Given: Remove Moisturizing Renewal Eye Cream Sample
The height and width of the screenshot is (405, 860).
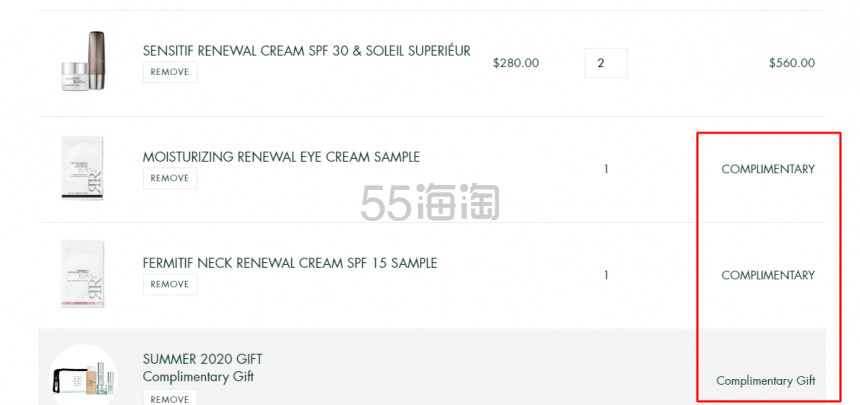Looking at the screenshot, I should tap(170, 178).
